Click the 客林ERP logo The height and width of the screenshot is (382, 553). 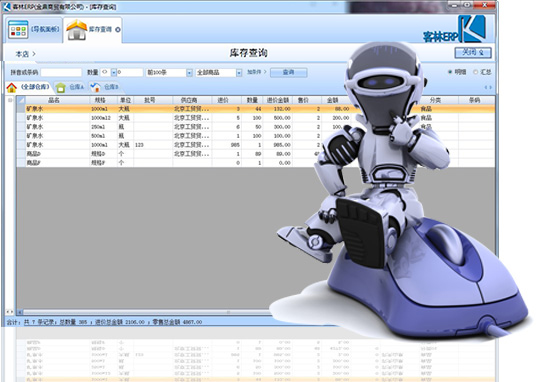click(455, 30)
